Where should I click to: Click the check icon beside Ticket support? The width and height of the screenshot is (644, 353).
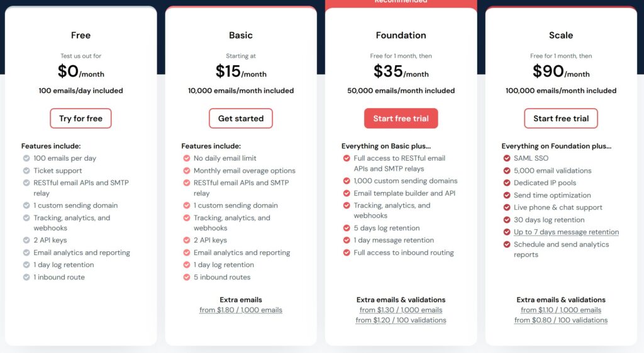(26, 171)
